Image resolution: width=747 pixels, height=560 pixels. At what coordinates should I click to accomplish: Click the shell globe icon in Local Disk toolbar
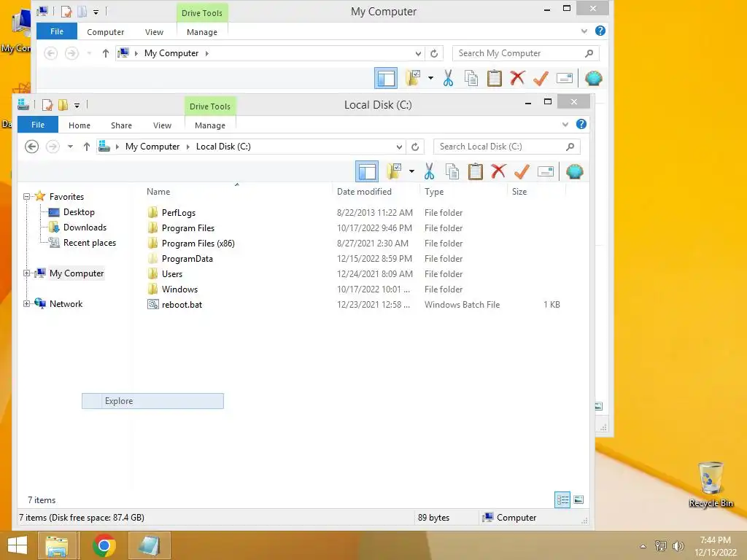575,171
